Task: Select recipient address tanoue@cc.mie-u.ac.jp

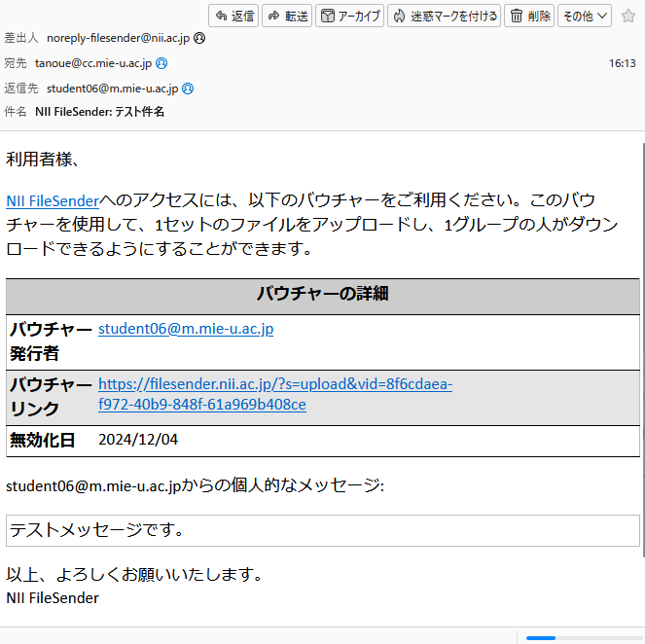Action: [x=93, y=63]
